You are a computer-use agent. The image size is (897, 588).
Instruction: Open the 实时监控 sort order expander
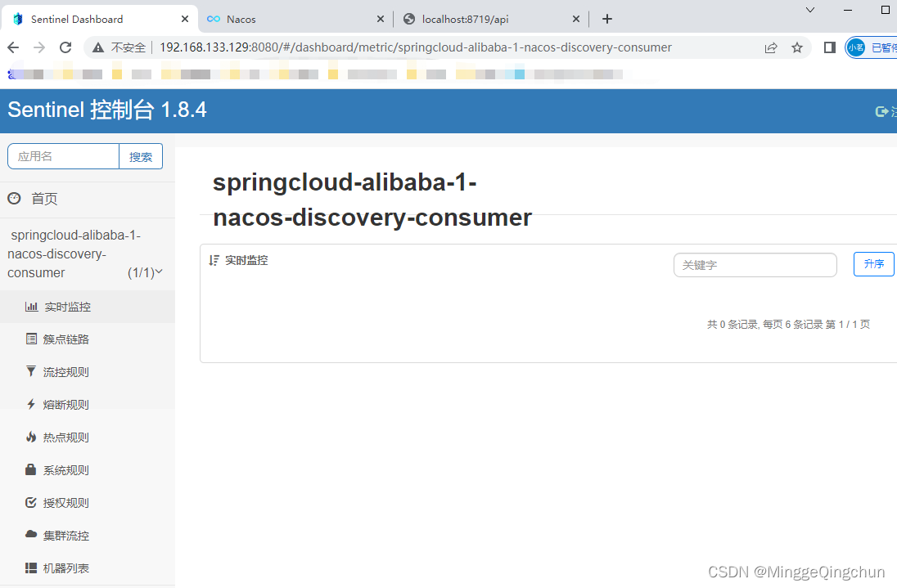click(214, 260)
